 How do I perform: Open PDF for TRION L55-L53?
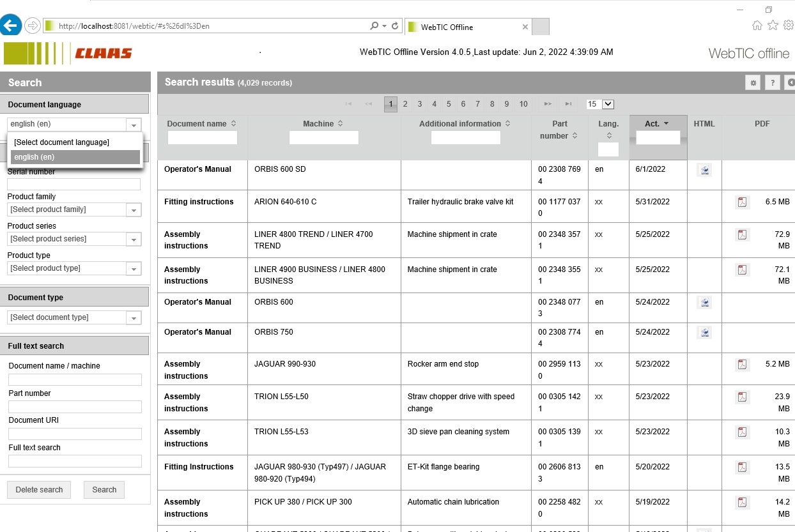pos(743,432)
